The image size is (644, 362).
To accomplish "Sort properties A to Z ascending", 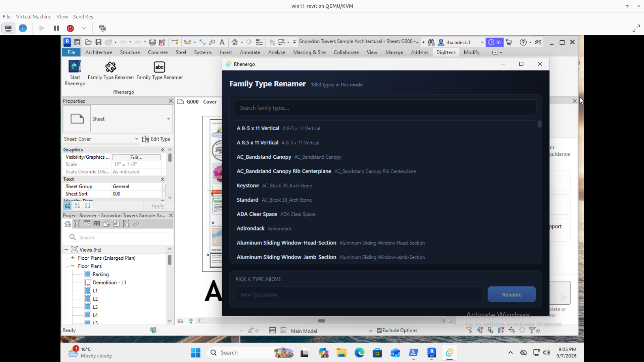I will coord(77,206).
